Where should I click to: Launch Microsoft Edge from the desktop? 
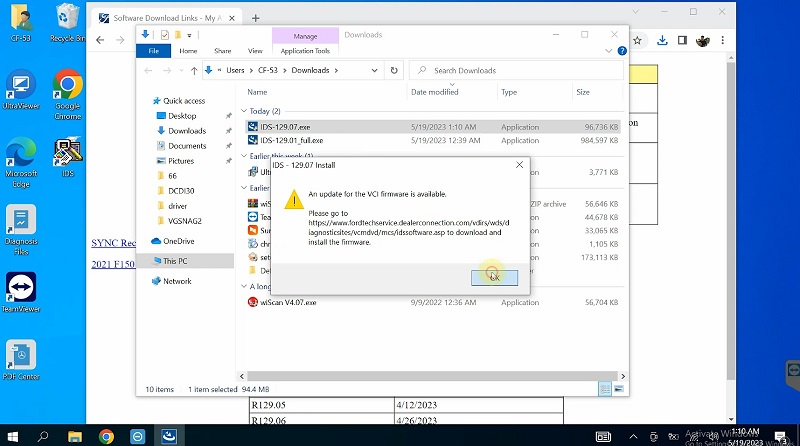tap(20, 155)
